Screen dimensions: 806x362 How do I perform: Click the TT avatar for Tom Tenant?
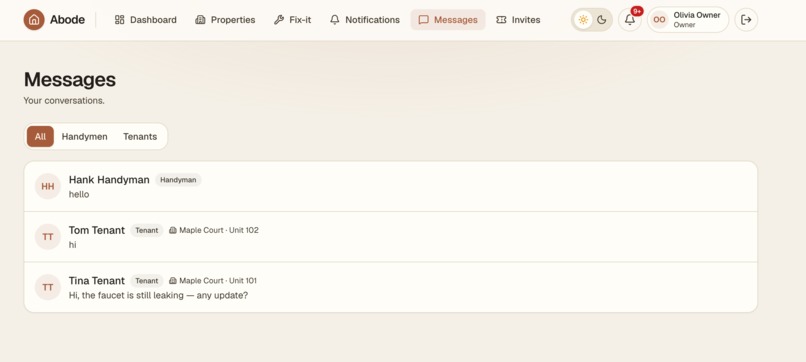click(48, 237)
